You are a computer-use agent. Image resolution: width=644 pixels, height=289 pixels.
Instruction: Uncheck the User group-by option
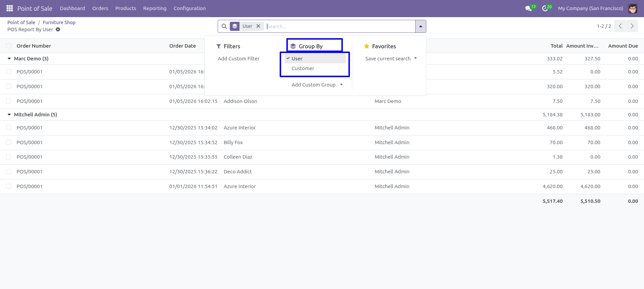pyautogui.click(x=315, y=59)
